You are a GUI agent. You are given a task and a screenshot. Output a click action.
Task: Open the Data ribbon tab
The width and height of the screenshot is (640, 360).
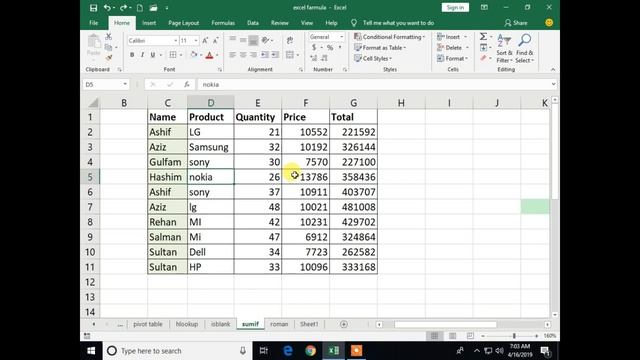[x=253, y=23]
